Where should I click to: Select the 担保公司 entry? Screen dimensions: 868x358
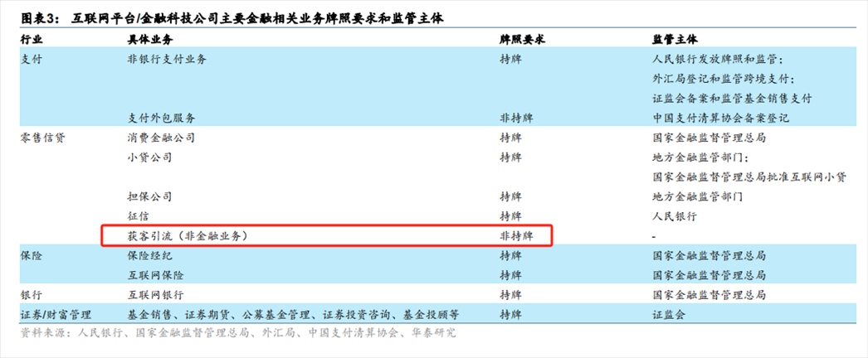click(149, 196)
